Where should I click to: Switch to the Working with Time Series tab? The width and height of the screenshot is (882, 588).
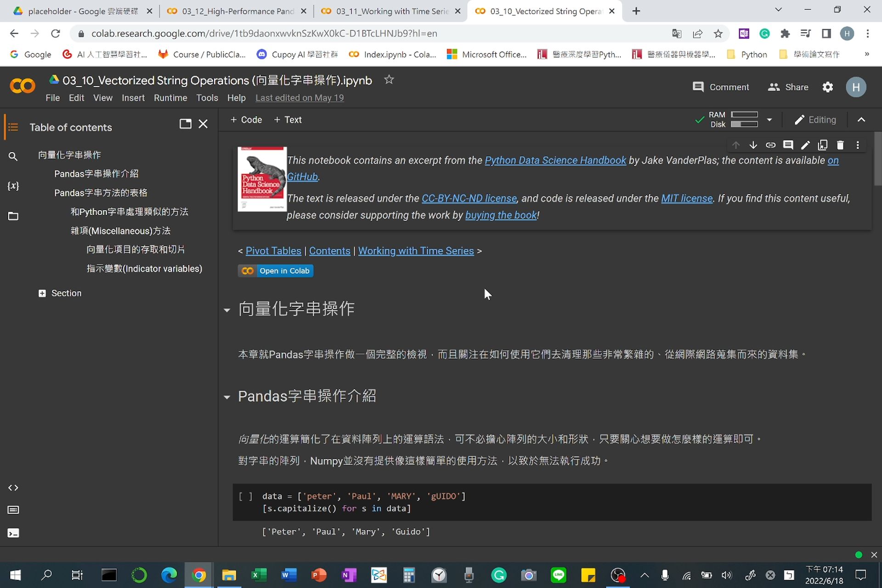(390, 11)
